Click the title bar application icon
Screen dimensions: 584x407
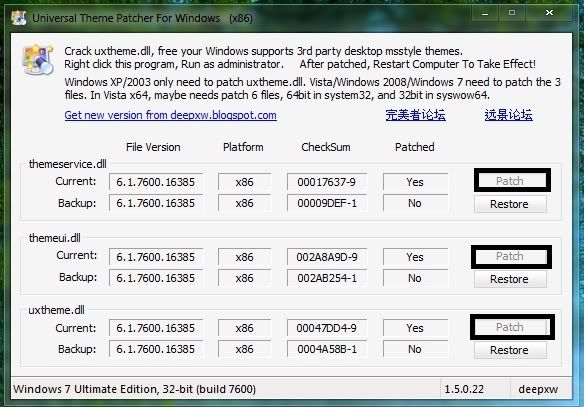[19, 18]
